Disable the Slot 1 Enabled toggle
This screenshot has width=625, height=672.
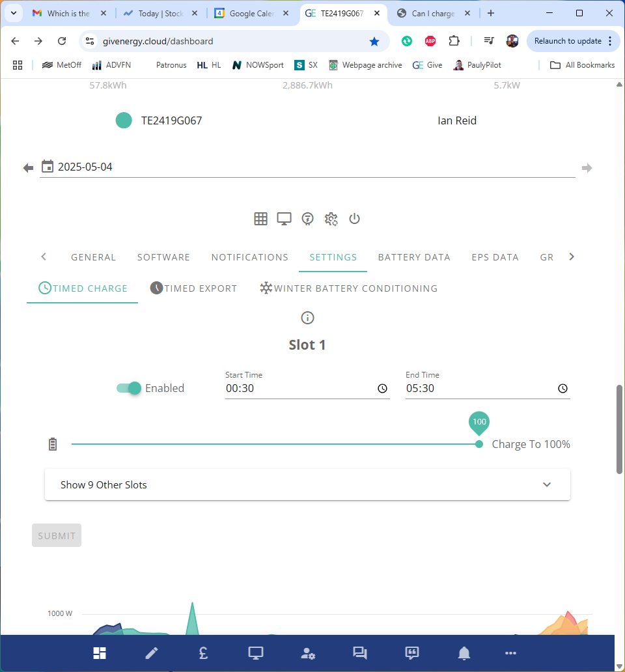[x=128, y=388]
